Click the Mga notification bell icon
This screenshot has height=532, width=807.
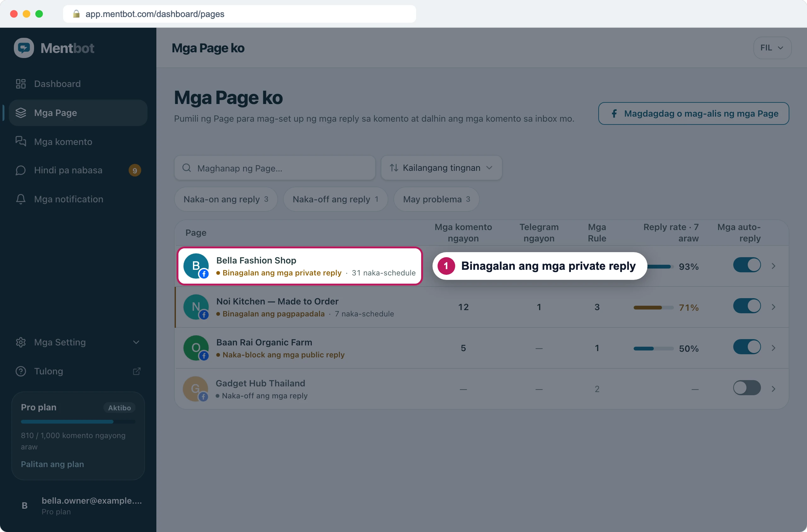(x=21, y=199)
